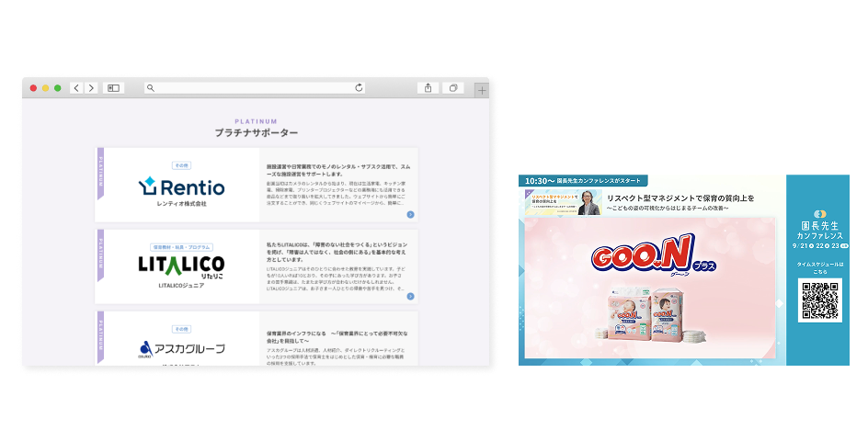Click the browser forward arrow button

(x=90, y=88)
